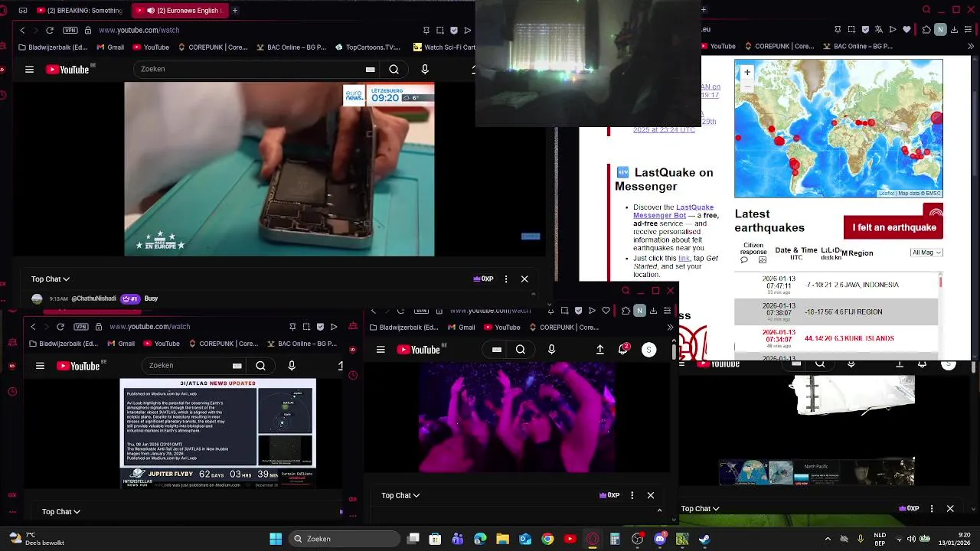The width and height of the screenshot is (980, 551).
Task: Reload the bottom-left YouTube browser window
Action: click(60, 327)
